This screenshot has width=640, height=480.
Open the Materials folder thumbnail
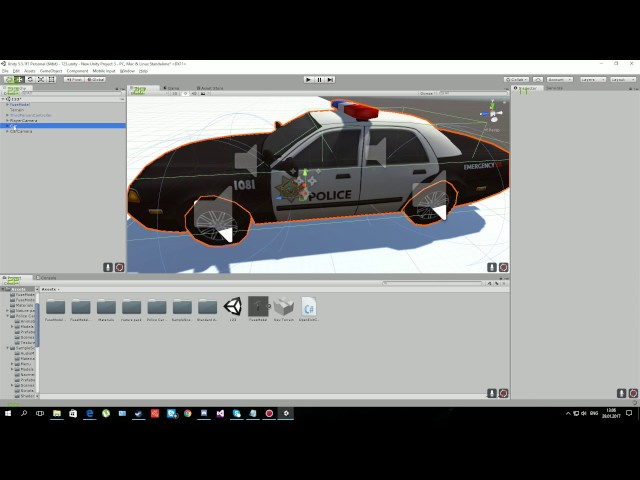coord(106,307)
